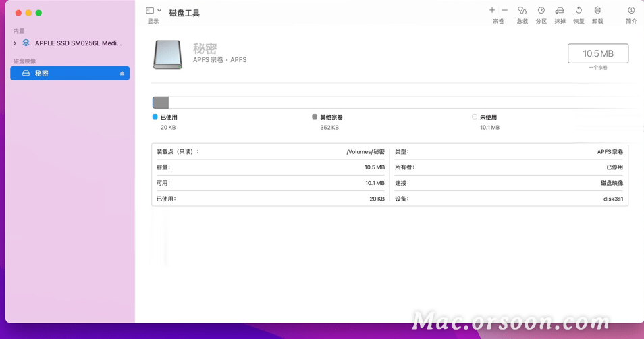
Task: Click the blue 已使用 legend swatch
Action: [x=155, y=117]
